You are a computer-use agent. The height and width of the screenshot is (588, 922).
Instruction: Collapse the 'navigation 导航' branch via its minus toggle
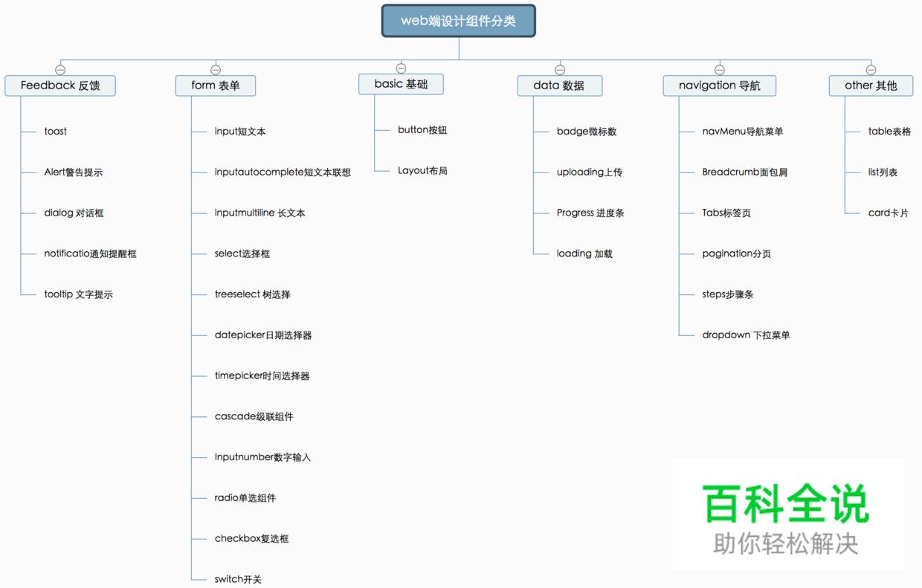(718, 69)
